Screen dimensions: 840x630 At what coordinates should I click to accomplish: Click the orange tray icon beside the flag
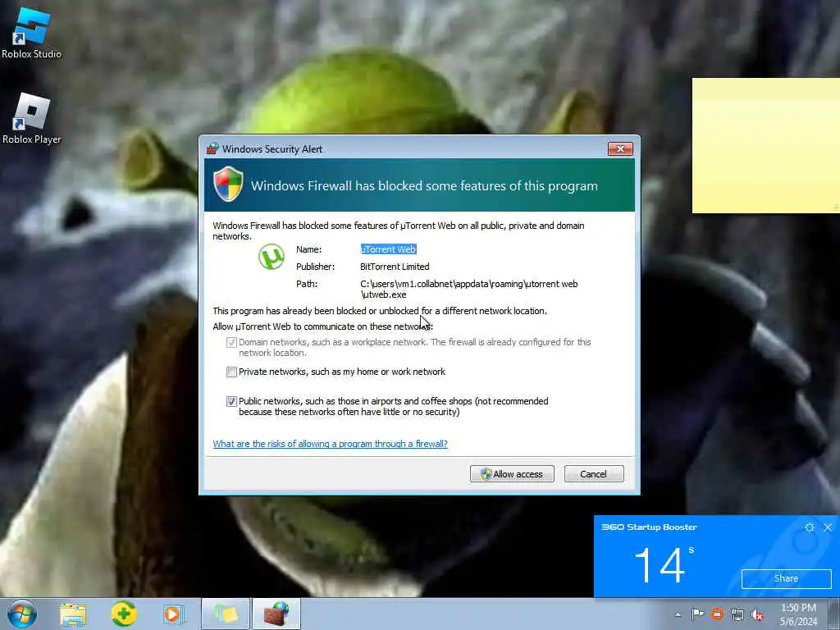[717, 614]
